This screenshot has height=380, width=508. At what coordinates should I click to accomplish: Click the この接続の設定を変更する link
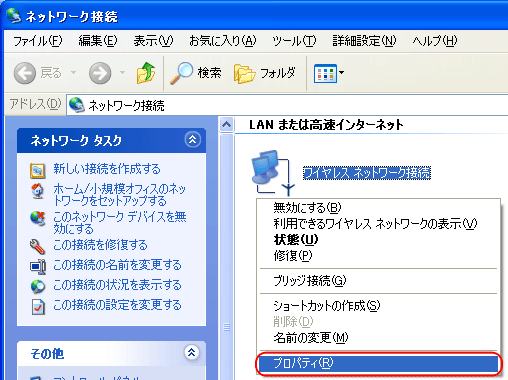click(x=117, y=305)
